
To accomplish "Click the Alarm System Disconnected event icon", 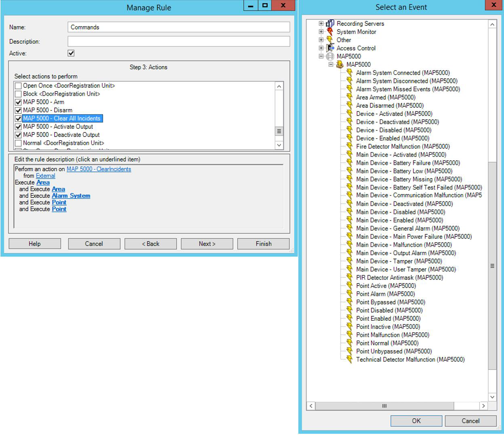I will pyautogui.click(x=350, y=81).
